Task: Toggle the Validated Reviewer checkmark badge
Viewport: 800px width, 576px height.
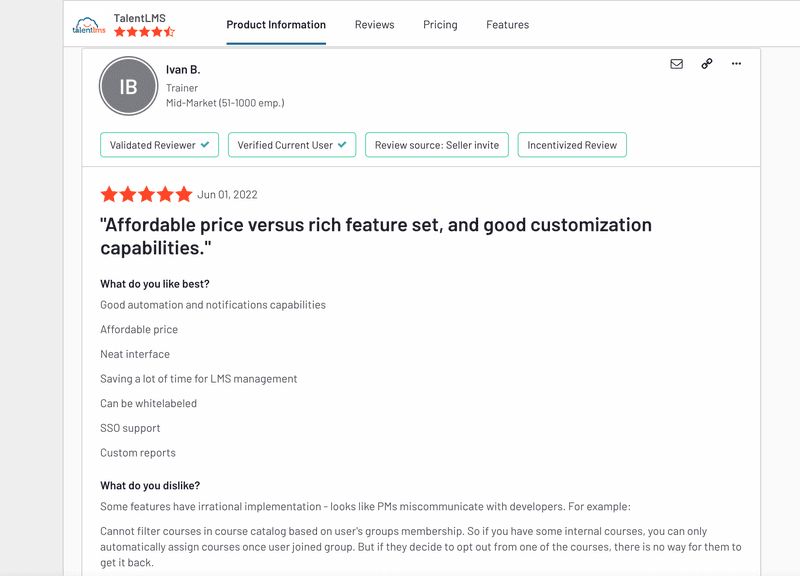Action: (158, 144)
